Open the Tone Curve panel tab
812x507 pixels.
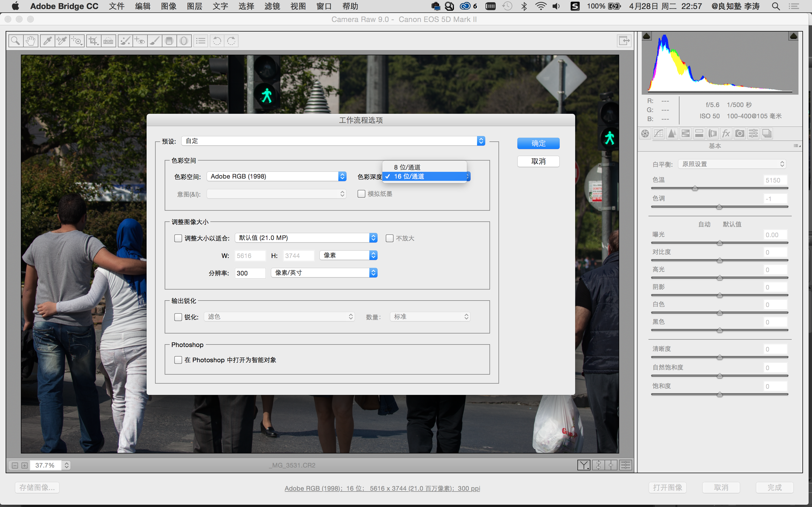coord(658,134)
